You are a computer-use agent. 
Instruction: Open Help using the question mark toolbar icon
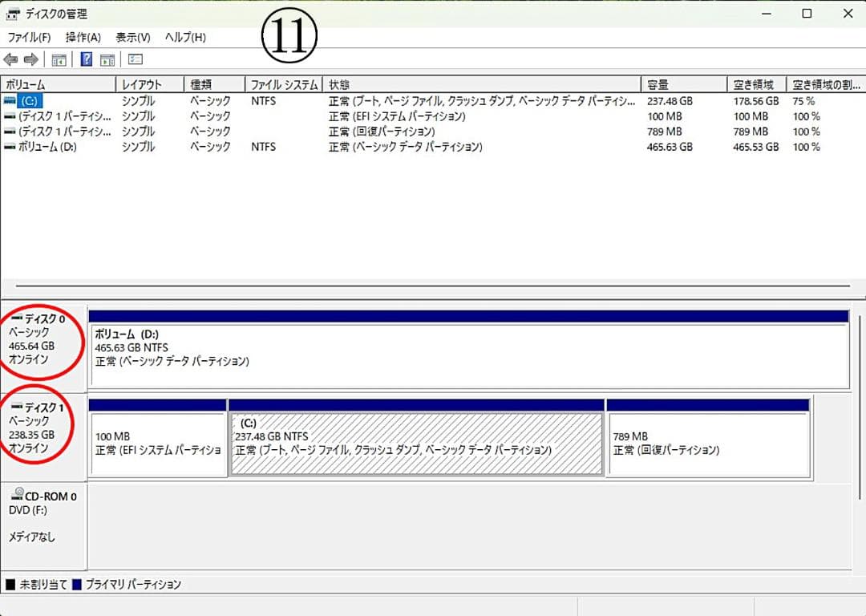(x=85, y=59)
